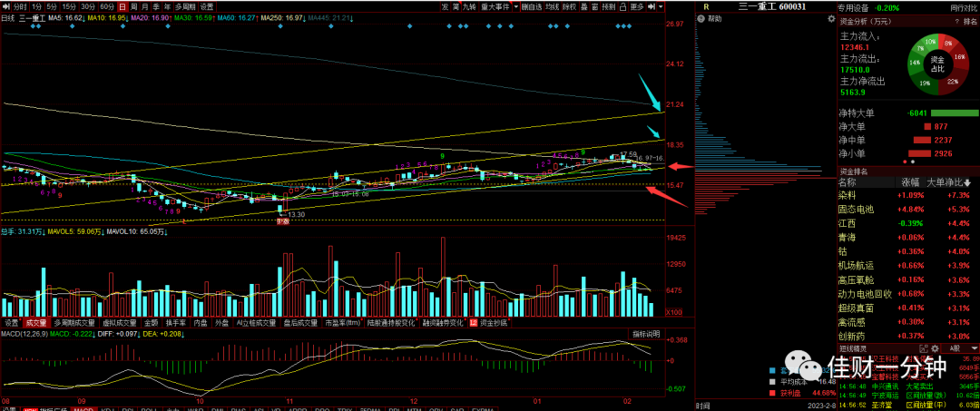
Task: Open the 重大事件 major events button
Action: (495, 7)
